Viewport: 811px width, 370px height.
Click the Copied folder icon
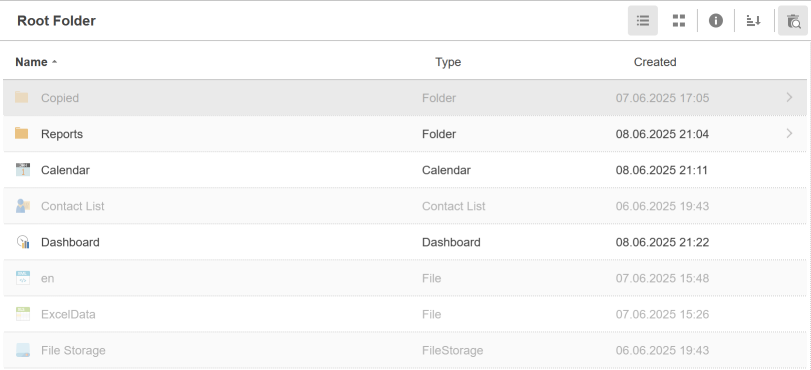coord(22,97)
